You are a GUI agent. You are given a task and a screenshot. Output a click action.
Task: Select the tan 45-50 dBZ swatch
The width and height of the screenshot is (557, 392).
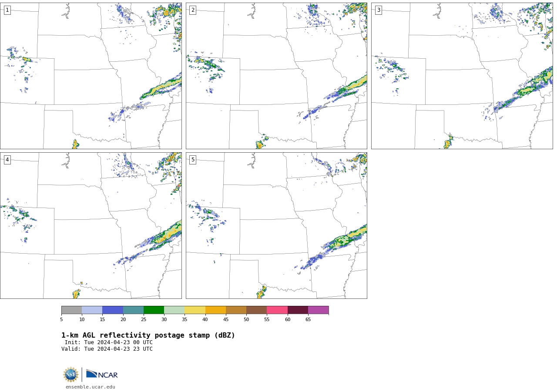point(236,310)
